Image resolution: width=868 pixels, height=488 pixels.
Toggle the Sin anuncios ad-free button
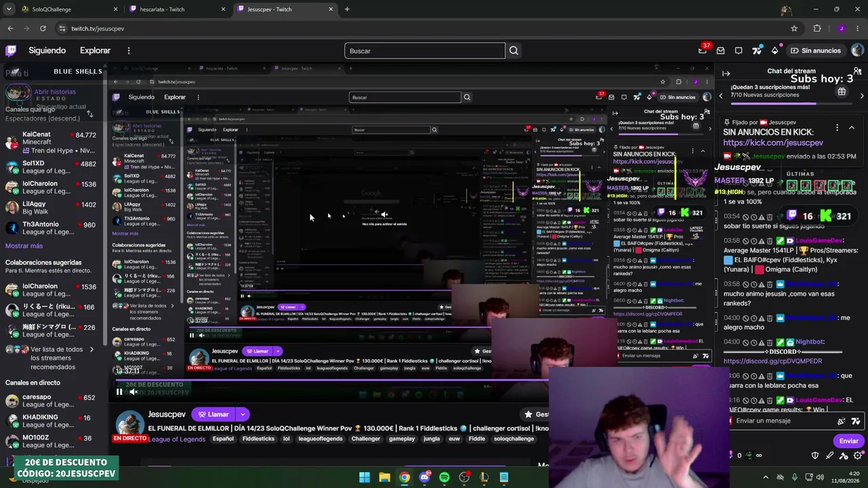816,50
